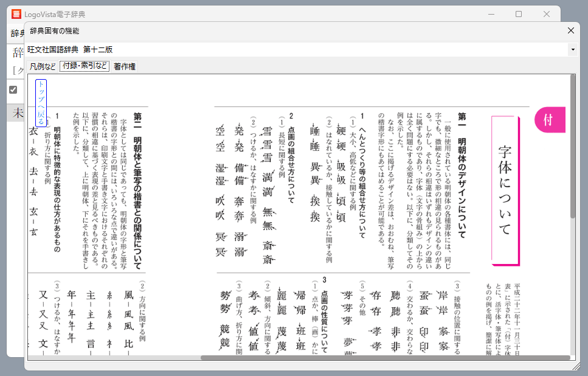This screenshot has height=376, width=588.
Task: Click the empty vertical scrollbar track below thumb
Action: pyautogui.click(x=572, y=286)
